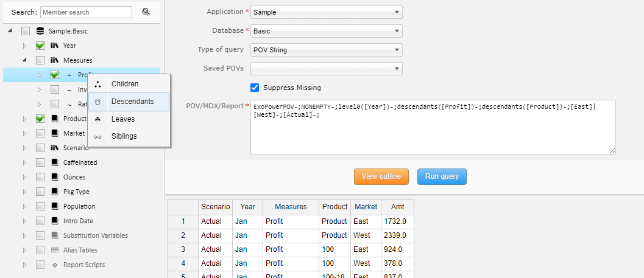Click the Year dimension icon
This screenshot has width=644, height=278.
[x=55, y=46]
